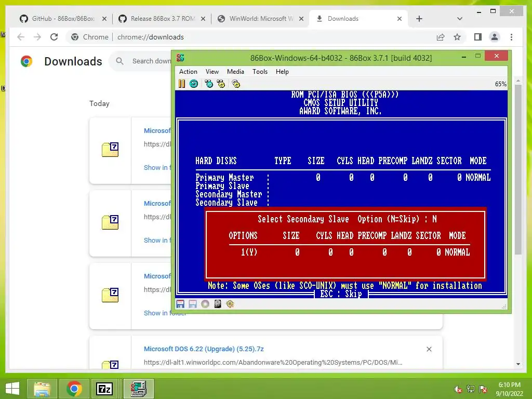Image resolution: width=532 pixels, height=399 pixels.
Task: Click the chrome://downloads address bar
Action: pyautogui.click(x=251, y=37)
